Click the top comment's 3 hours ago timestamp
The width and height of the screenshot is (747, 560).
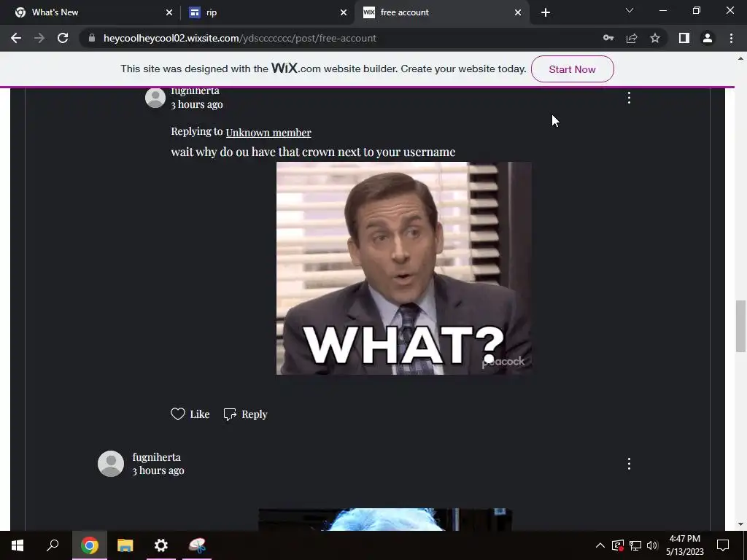click(197, 104)
